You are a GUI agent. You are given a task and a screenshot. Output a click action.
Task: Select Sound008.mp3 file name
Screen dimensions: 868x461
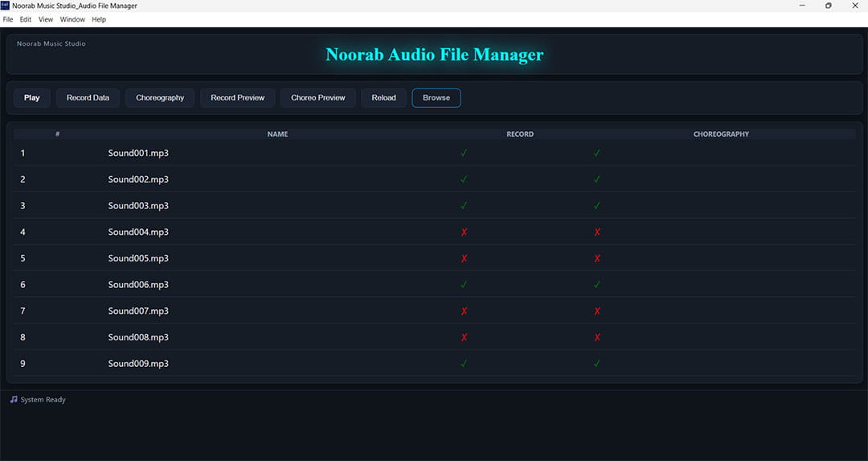[x=138, y=337]
